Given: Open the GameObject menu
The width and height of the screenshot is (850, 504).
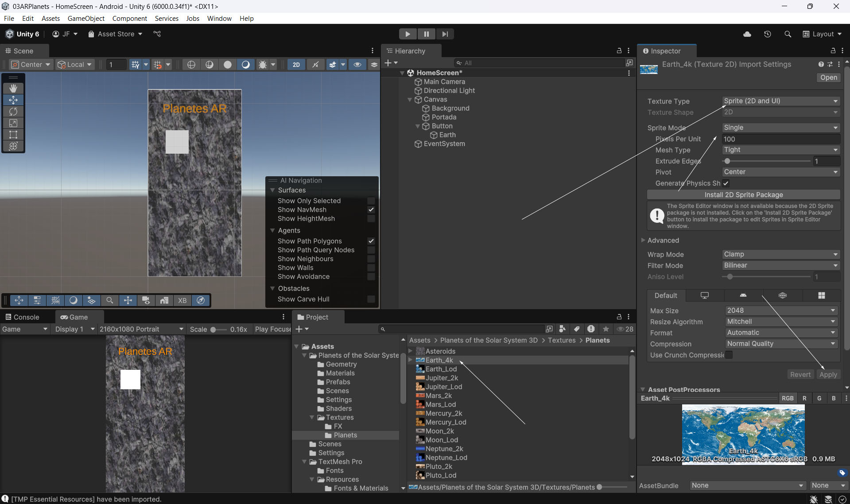Looking at the screenshot, I should click(86, 19).
